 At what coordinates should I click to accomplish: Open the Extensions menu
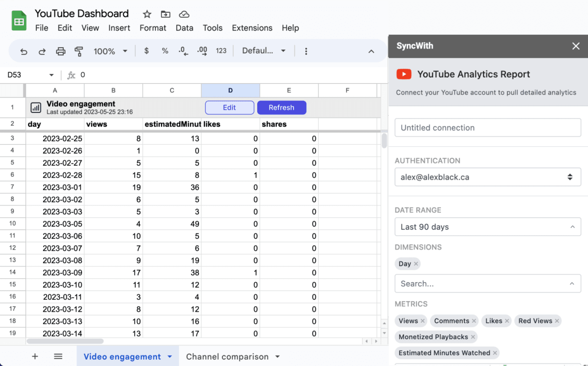pos(252,28)
